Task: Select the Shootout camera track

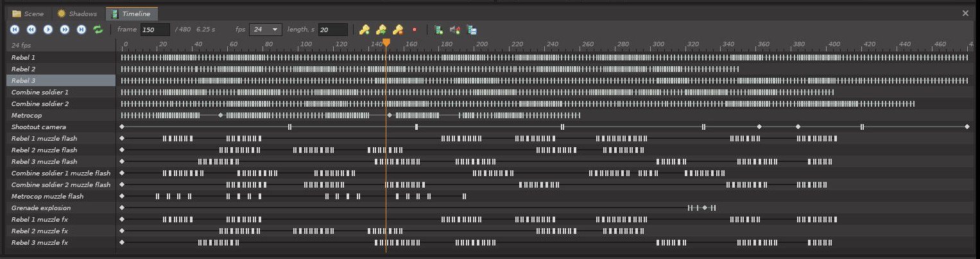Action: tap(61, 127)
